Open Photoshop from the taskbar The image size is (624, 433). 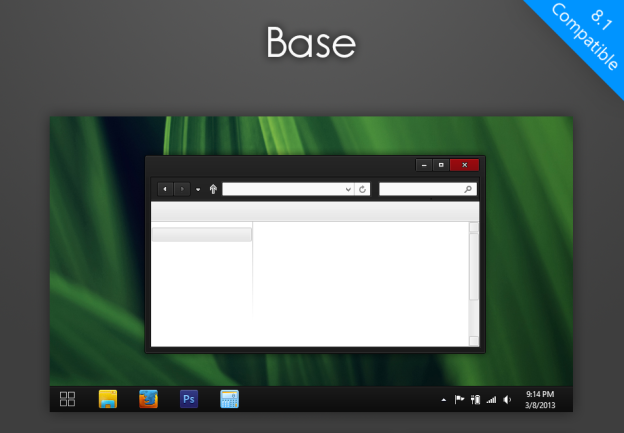click(x=189, y=399)
